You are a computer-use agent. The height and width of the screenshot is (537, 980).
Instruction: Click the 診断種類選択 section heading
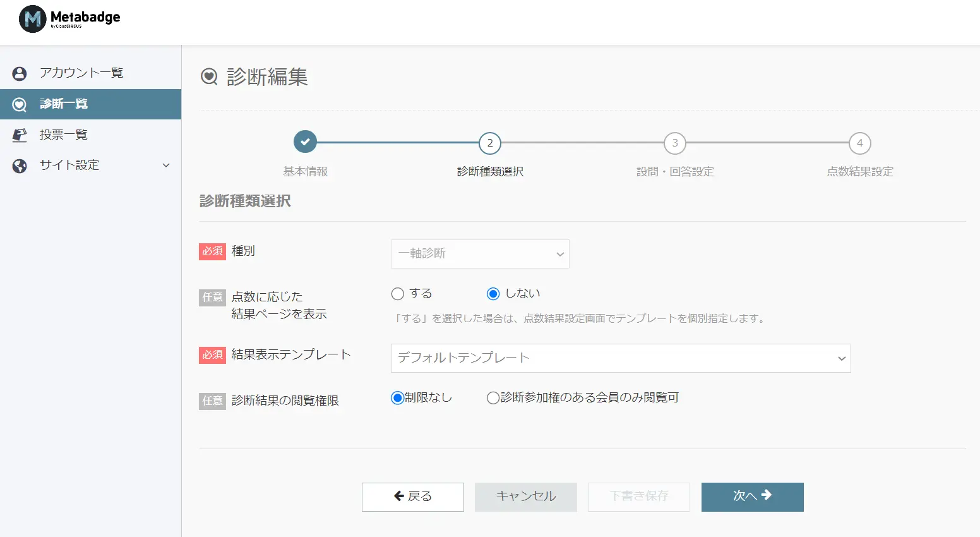tap(245, 202)
